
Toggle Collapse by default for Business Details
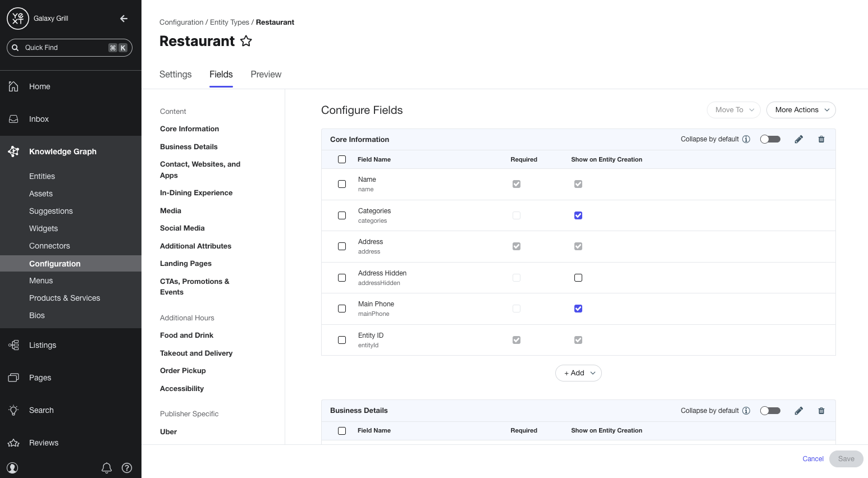click(770, 411)
